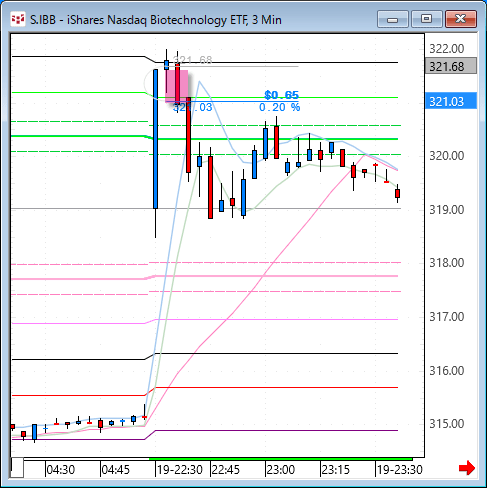Screen dimensions: 487x488
Task: Click the pink shaded rectangle on chart
Action: point(177,86)
